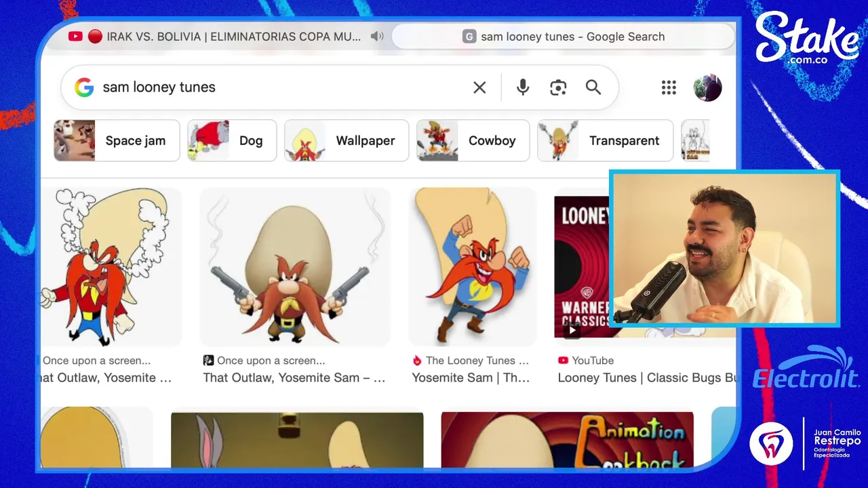This screenshot has width=868, height=488.
Task: Click the magnifying glass search button
Action: click(x=593, y=87)
